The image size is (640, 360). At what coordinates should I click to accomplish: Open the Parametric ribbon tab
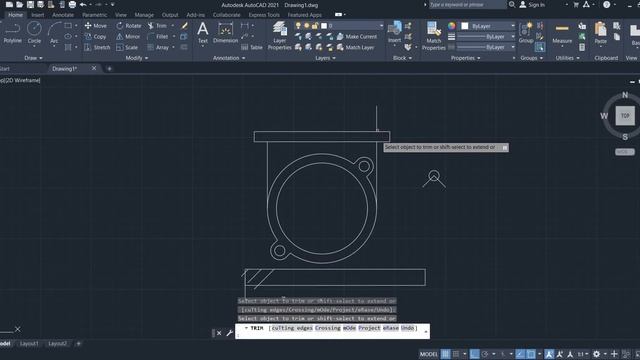click(x=94, y=15)
